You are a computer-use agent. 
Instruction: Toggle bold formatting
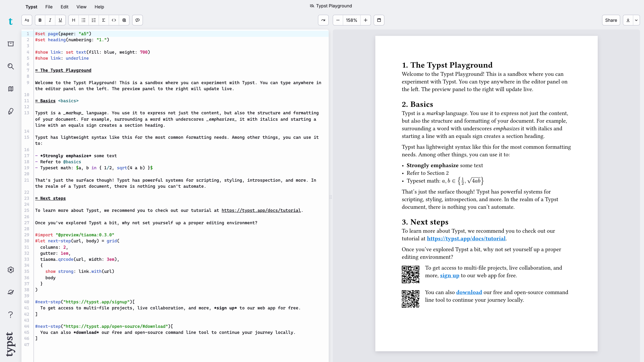pos(40,20)
